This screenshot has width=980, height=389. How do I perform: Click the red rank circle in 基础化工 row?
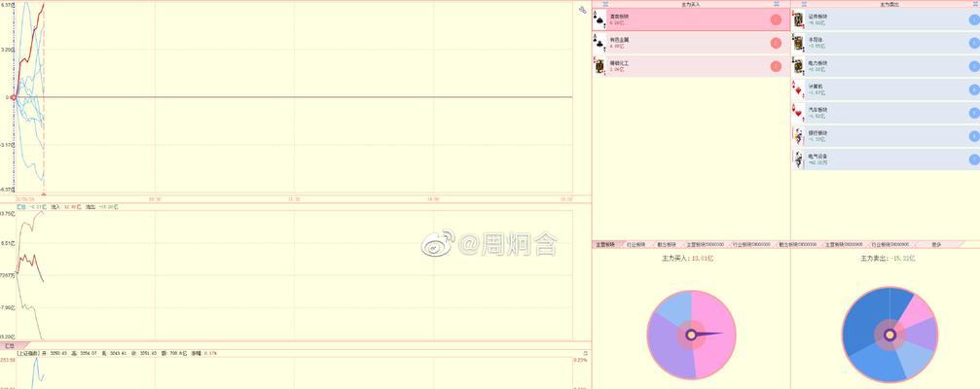[777, 66]
